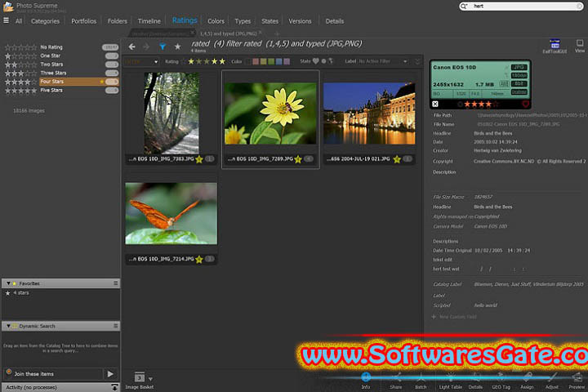Open Favorites panel menu icon
Viewport: 588px width, 392px height.
[x=116, y=283]
